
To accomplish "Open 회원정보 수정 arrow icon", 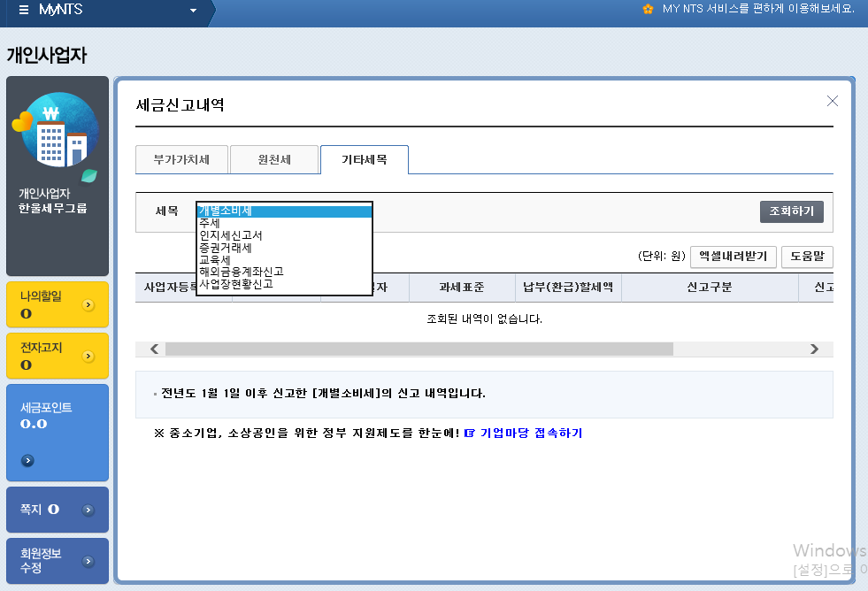I will pos(88,561).
